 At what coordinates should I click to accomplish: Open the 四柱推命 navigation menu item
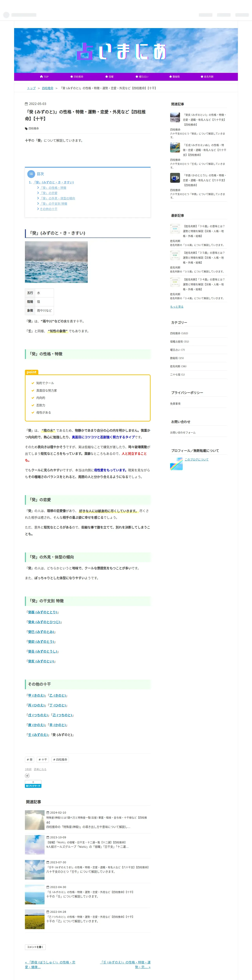[x=76, y=77]
